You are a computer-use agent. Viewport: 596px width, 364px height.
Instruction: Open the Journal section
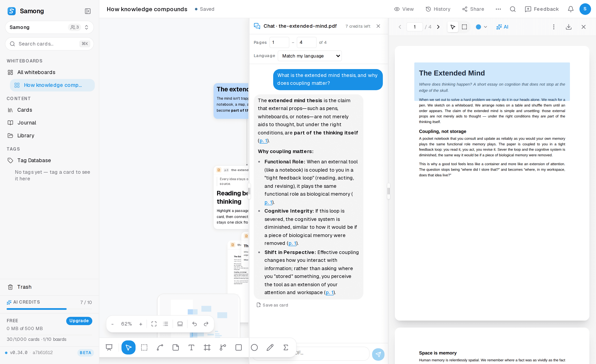pyautogui.click(x=49, y=123)
